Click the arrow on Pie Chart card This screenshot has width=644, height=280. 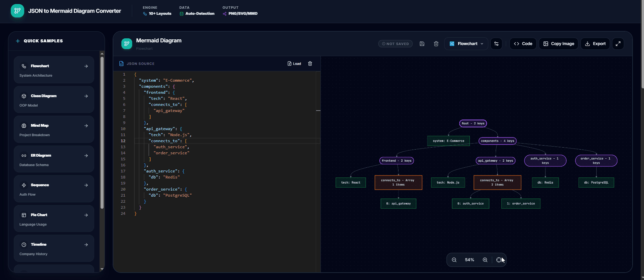[x=86, y=215]
